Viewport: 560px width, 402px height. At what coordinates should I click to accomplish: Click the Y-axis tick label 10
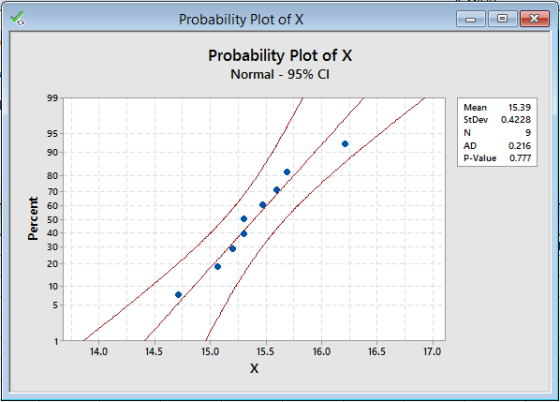[x=52, y=287]
